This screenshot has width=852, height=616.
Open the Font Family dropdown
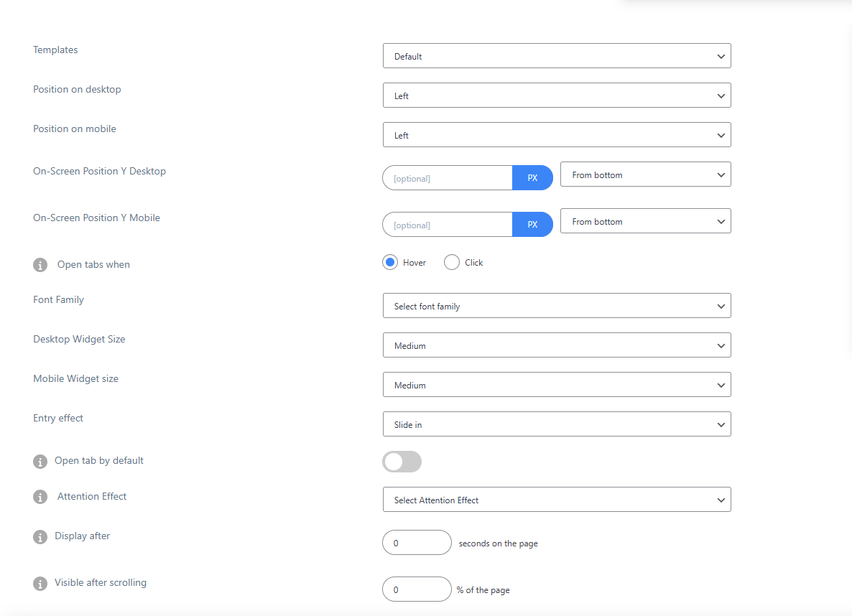tap(557, 306)
